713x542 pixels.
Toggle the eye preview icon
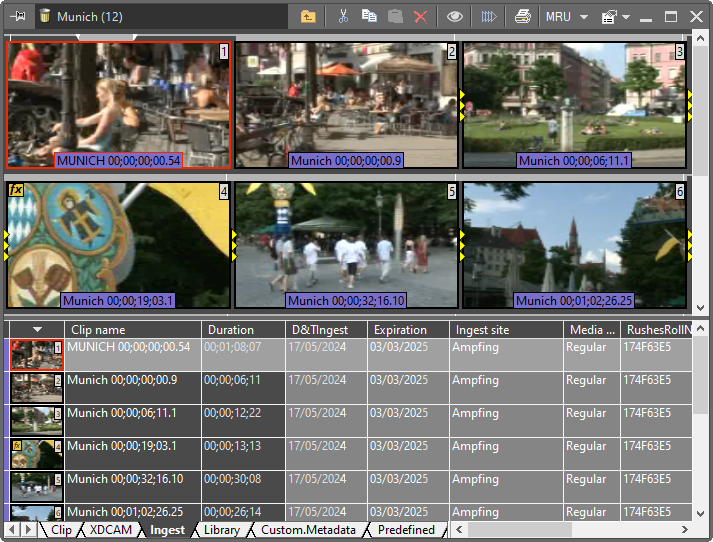[455, 16]
